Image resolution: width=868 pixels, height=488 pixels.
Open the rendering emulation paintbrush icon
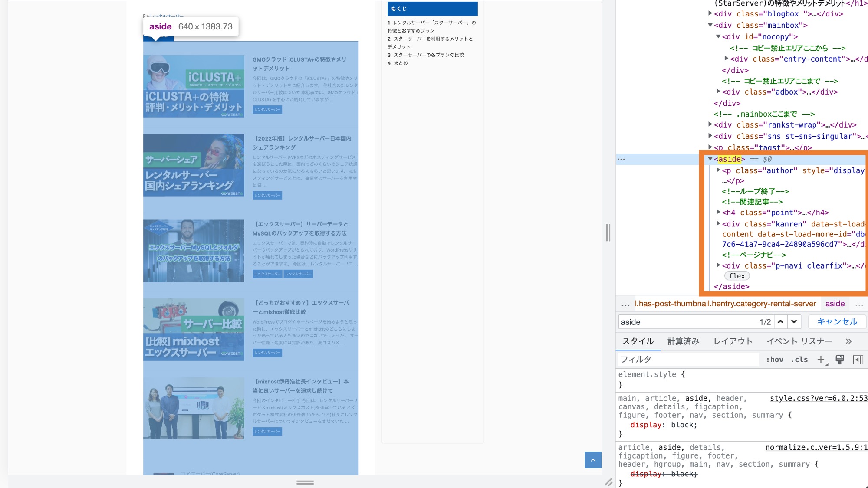839,360
